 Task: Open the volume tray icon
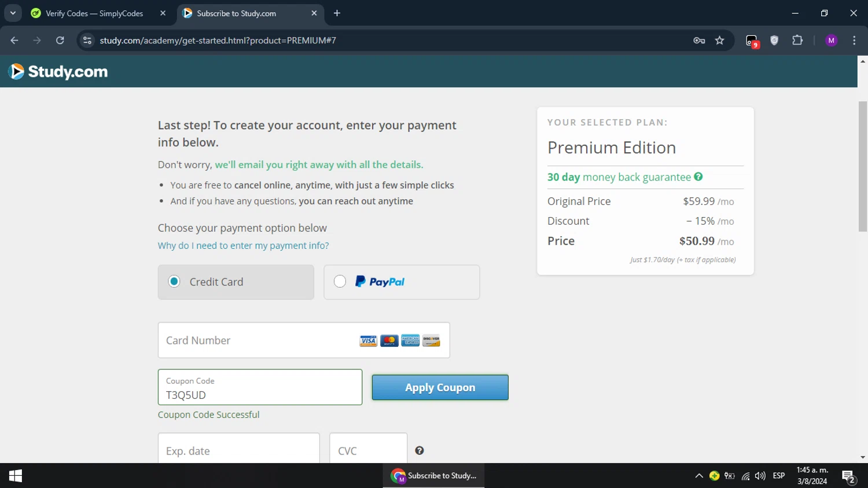tap(760, 476)
